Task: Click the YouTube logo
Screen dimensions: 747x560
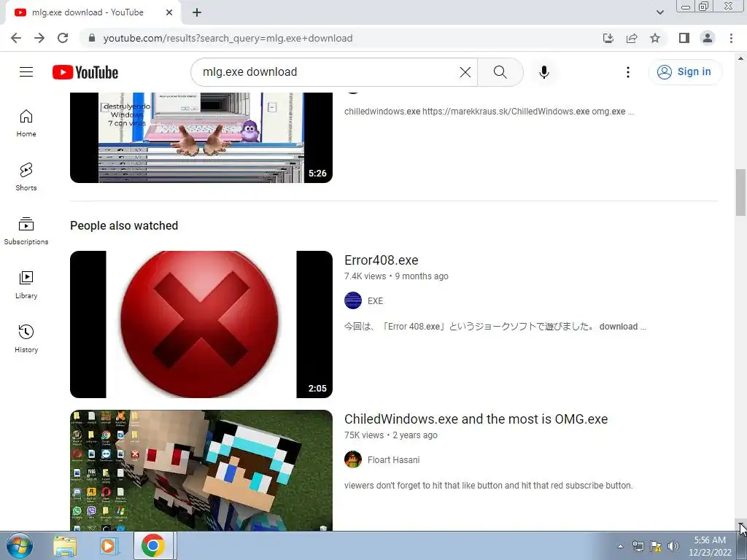Action: click(85, 72)
